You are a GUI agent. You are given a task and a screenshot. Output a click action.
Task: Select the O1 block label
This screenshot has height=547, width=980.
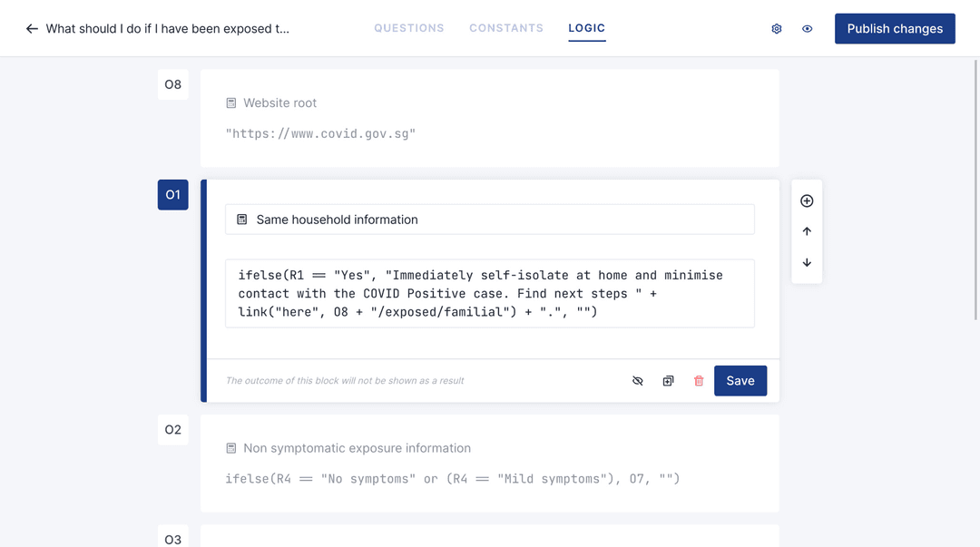[173, 195]
